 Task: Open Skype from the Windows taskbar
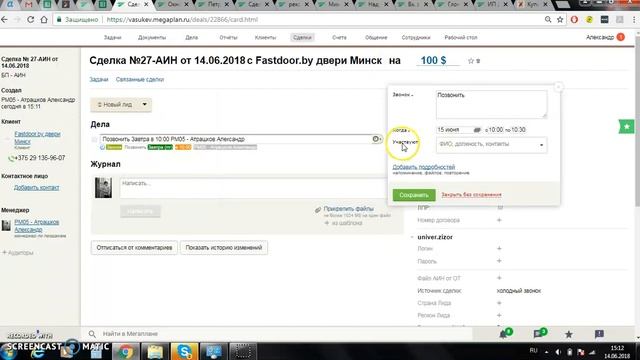coord(184,351)
